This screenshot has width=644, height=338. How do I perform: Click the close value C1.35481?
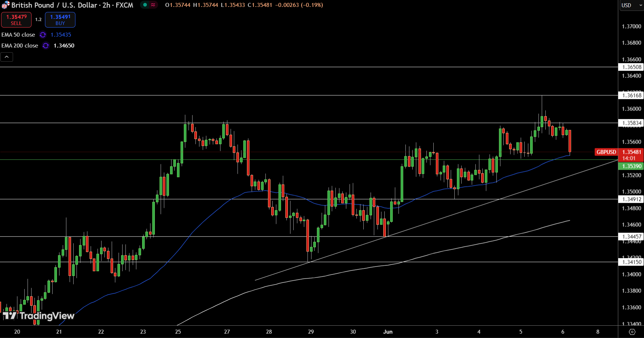[x=260, y=5]
